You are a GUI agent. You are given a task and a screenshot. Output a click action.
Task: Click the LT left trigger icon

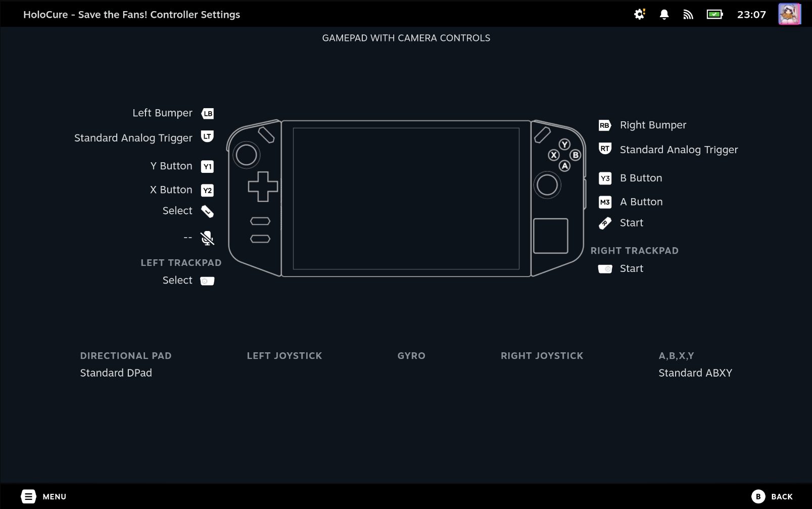tap(208, 136)
